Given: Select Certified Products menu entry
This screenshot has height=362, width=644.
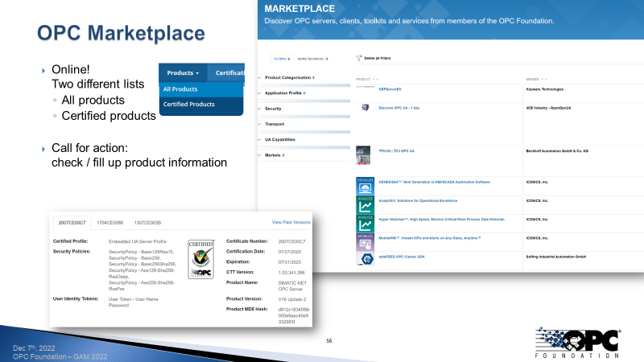Looking at the screenshot, I should pyautogui.click(x=201, y=105).
